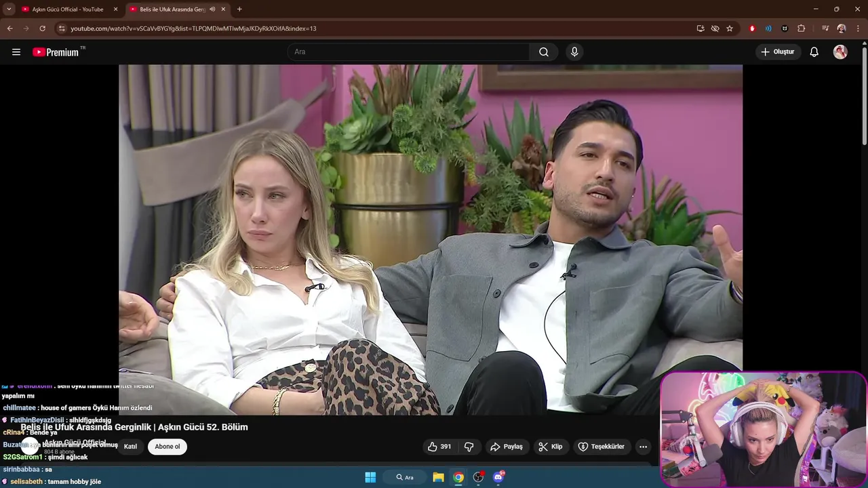
Task: Dislike the video with thumbs down
Action: (x=469, y=447)
